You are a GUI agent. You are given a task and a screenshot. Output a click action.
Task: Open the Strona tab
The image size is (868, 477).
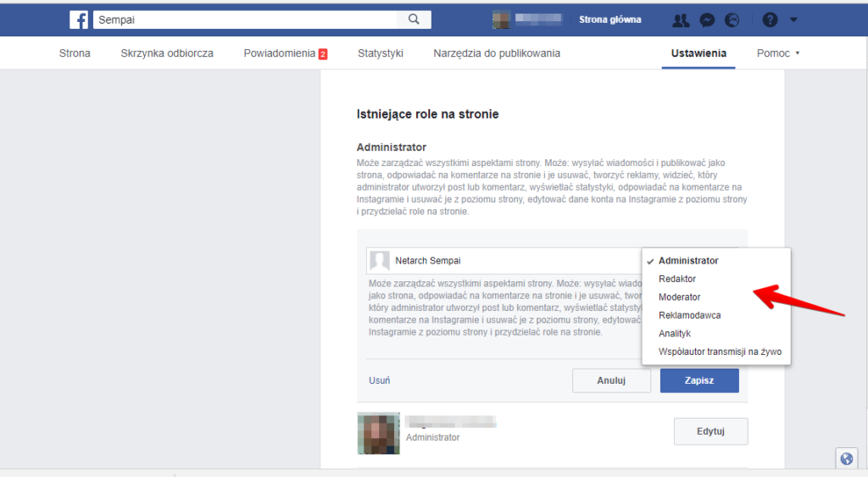pyautogui.click(x=75, y=53)
